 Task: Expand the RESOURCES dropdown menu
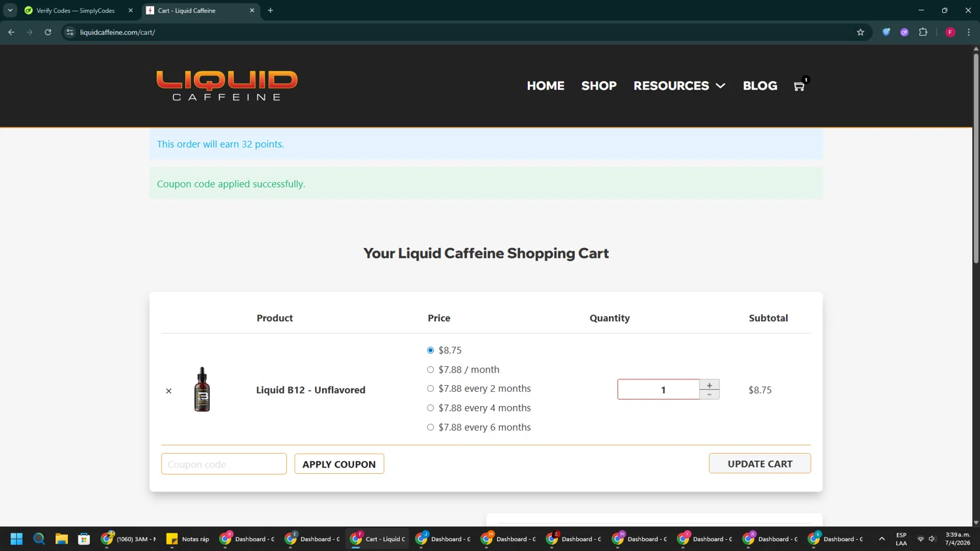coord(679,86)
